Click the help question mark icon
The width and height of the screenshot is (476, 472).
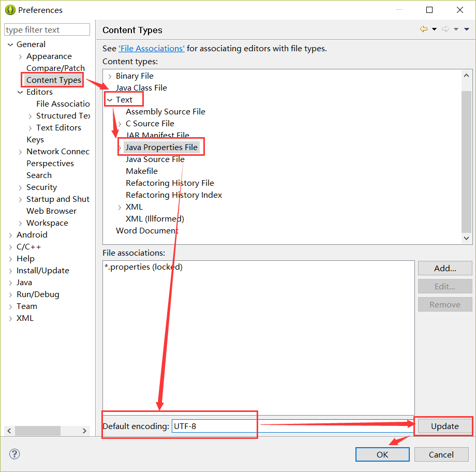[x=14, y=454]
